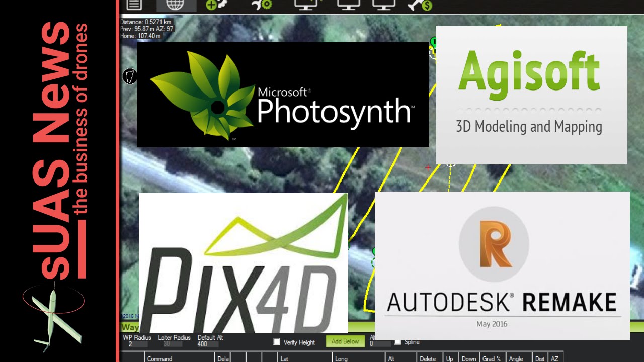Open the Flight Data document icon

click(134, 5)
